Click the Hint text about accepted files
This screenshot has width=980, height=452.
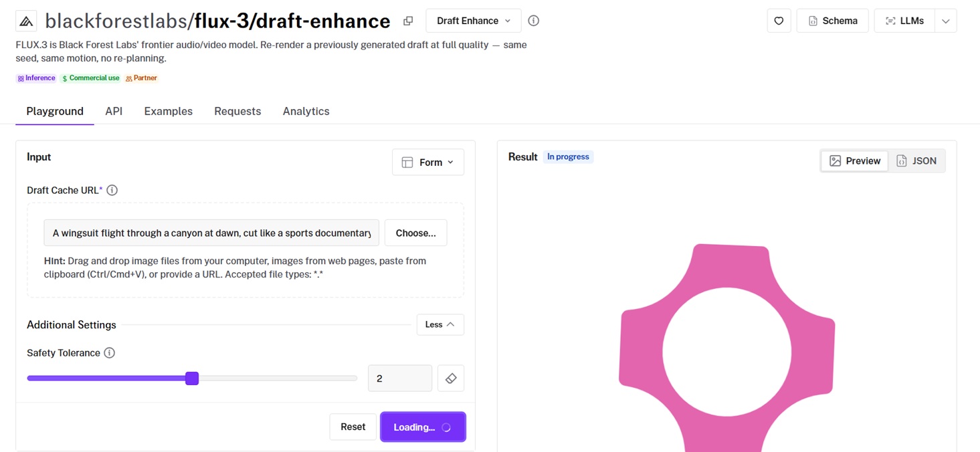235,267
